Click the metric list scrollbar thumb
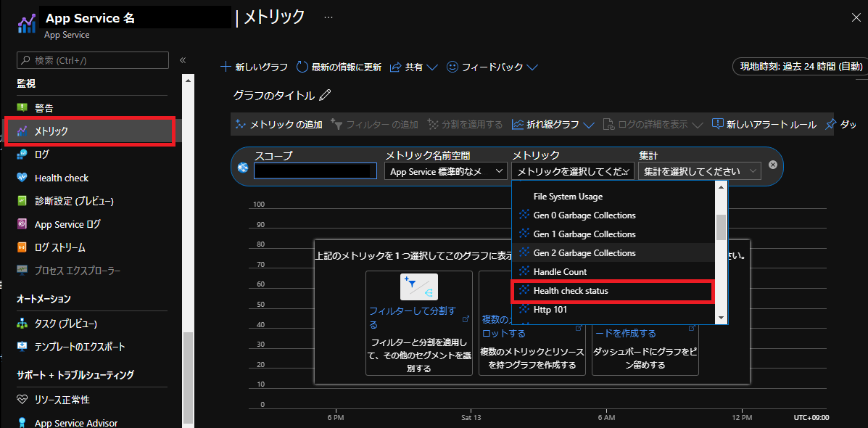 [721, 228]
